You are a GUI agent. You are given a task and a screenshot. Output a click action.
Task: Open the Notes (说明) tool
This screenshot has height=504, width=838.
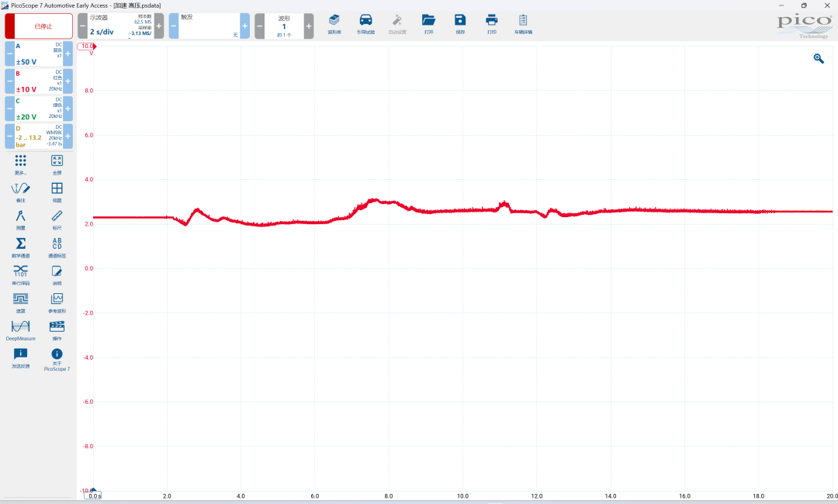point(57,275)
